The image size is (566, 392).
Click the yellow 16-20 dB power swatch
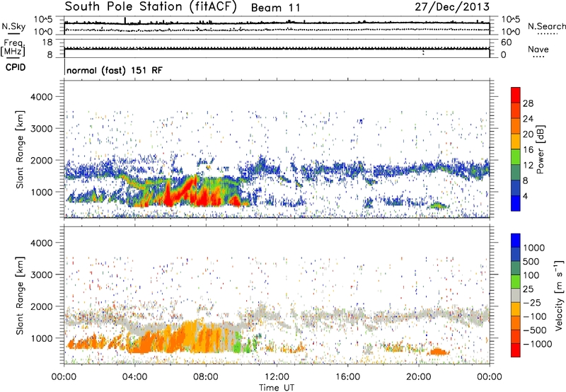click(516, 141)
